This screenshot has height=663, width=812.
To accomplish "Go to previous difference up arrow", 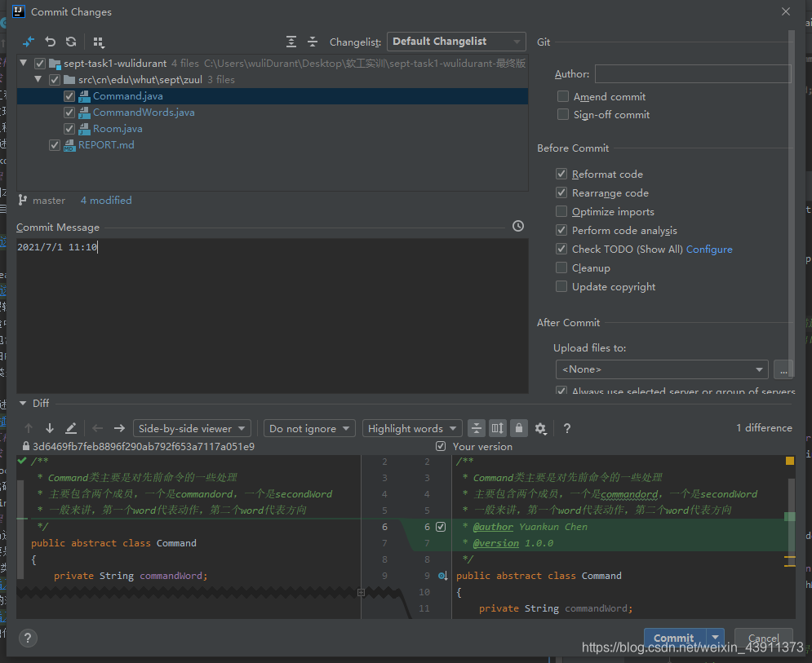I will pyautogui.click(x=29, y=428).
